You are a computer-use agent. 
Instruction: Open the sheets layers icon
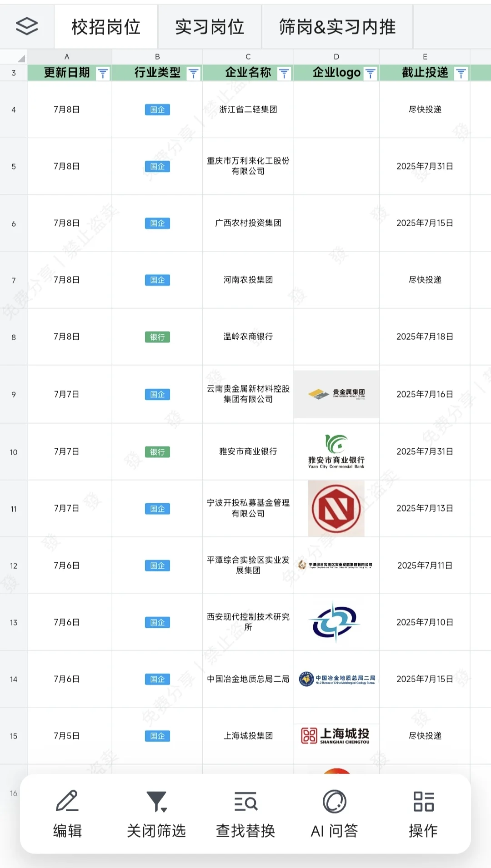point(27,26)
